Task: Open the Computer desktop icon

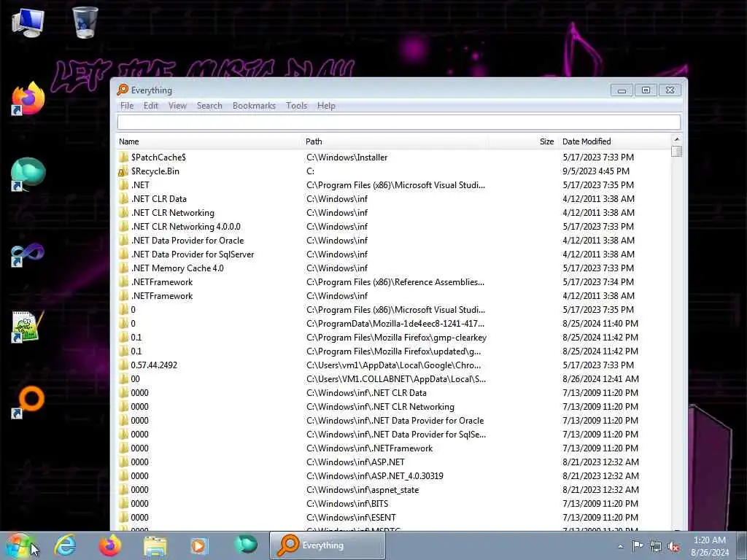Action: pyautogui.click(x=28, y=23)
